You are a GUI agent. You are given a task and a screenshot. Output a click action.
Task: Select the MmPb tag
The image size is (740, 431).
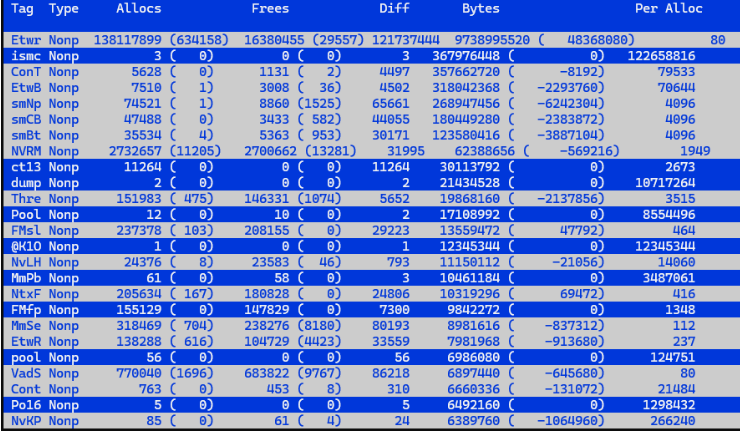[x=26, y=278]
